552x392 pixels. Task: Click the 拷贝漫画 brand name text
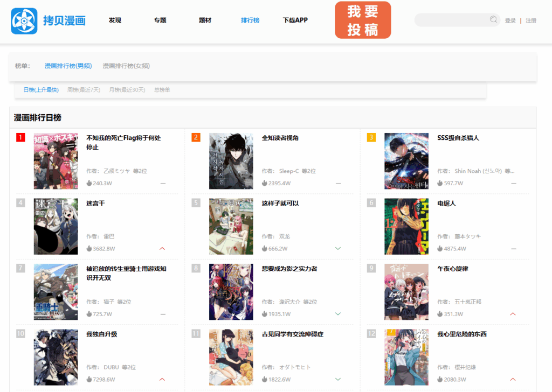coord(65,21)
